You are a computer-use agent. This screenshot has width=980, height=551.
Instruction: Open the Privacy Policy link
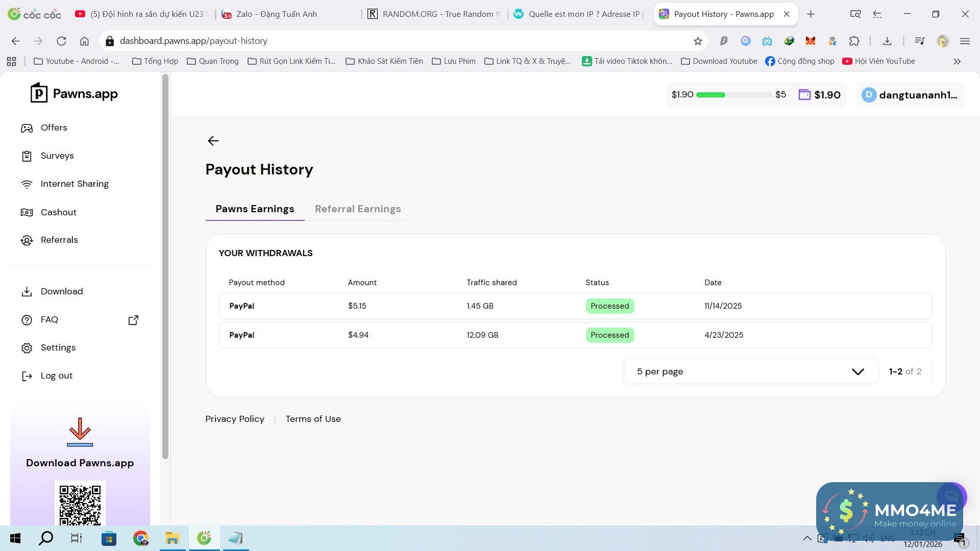click(235, 419)
